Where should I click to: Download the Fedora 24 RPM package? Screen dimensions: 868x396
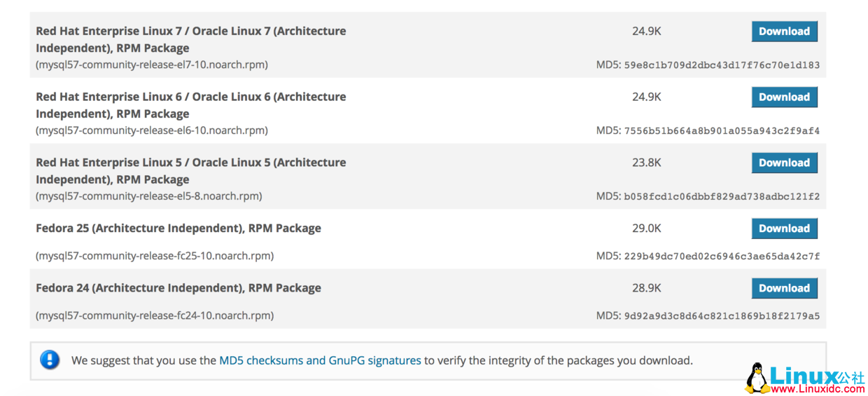[784, 288]
